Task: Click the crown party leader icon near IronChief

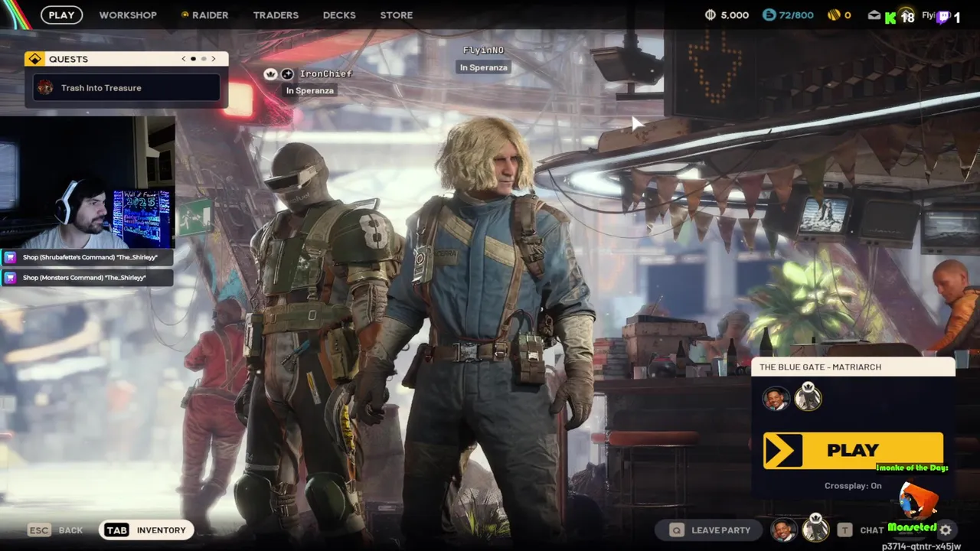Action: (x=270, y=73)
